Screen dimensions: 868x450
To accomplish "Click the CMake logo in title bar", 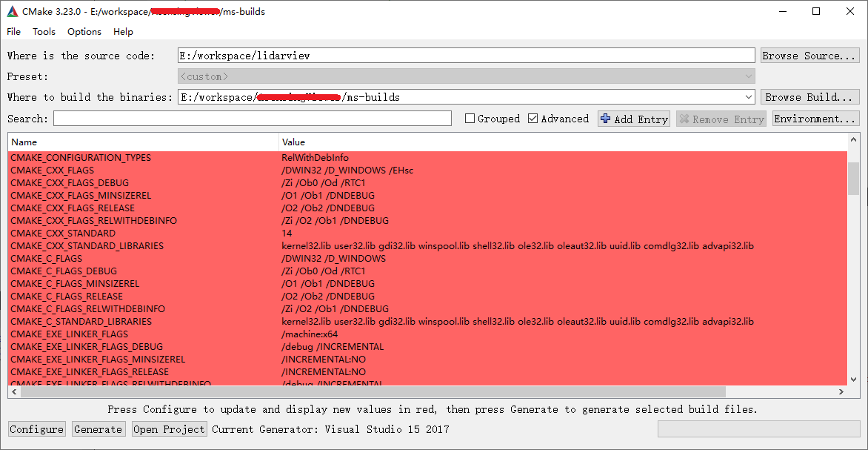I will 13,12.
